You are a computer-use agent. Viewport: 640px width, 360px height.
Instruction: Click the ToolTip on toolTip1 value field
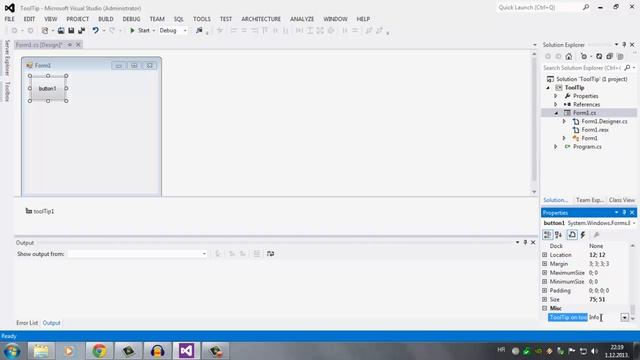tap(604, 317)
